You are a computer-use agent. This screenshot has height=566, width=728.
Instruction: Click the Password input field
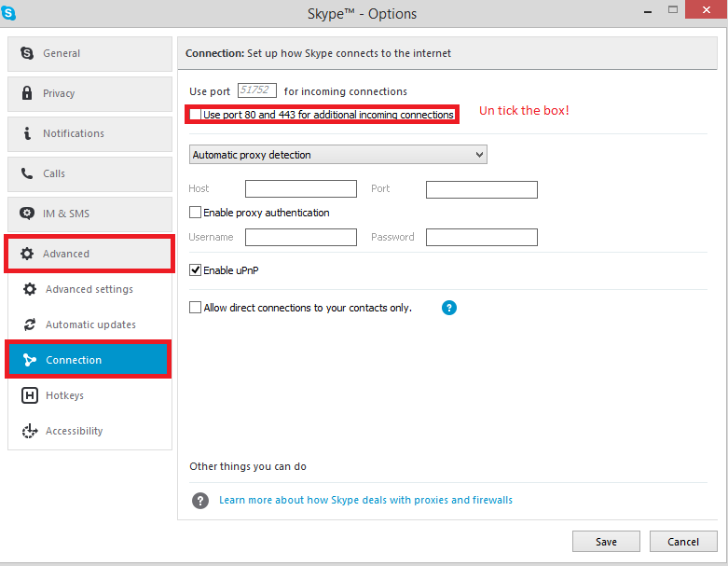pos(482,237)
